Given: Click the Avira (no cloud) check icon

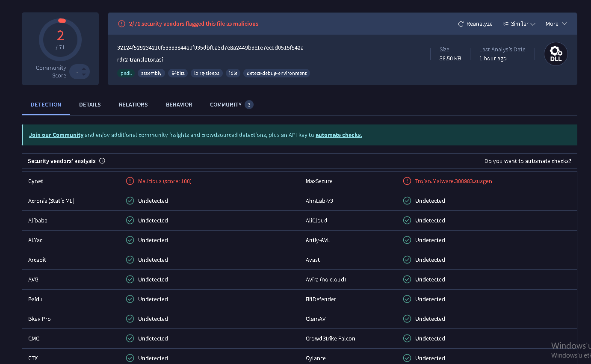Looking at the screenshot, I should click(x=407, y=279).
